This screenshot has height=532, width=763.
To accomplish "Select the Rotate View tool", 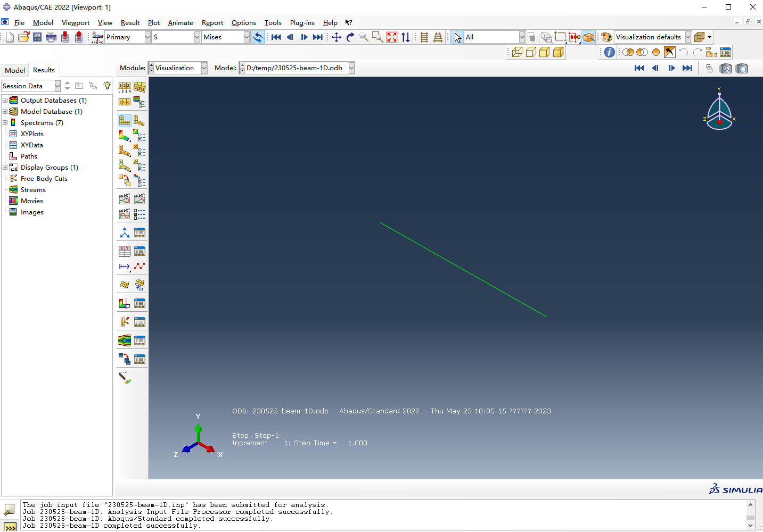I will point(350,37).
